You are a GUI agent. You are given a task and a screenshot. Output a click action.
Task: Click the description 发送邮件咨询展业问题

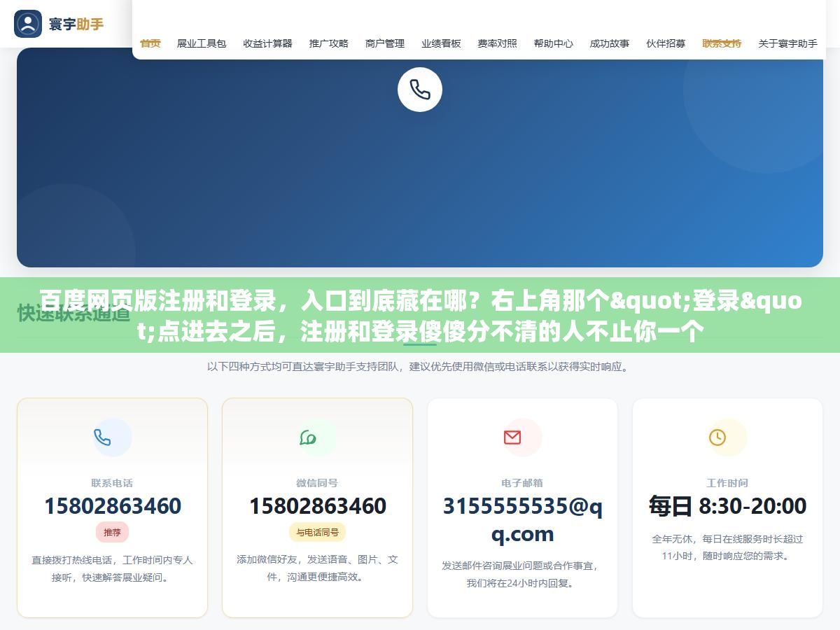point(522,574)
